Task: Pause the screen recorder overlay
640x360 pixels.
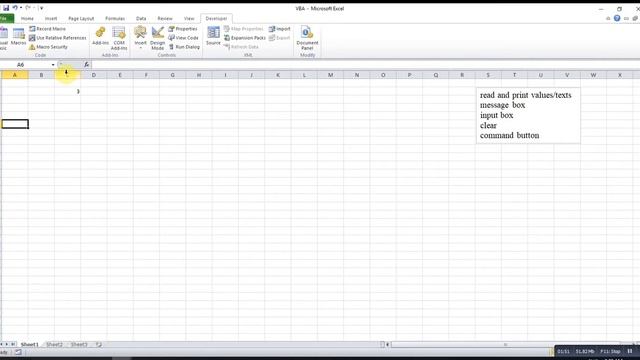Action: (x=630, y=351)
